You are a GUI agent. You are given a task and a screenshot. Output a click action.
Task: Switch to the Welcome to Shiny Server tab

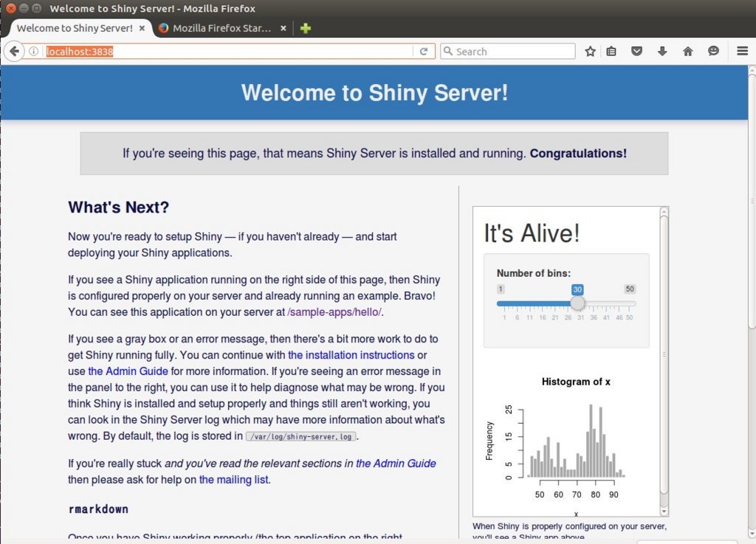coord(75,29)
